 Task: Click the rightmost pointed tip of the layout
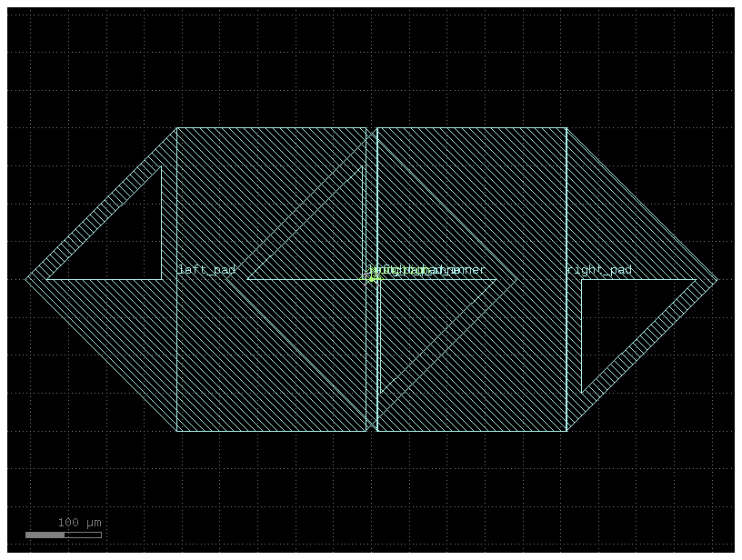pos(716,279)
